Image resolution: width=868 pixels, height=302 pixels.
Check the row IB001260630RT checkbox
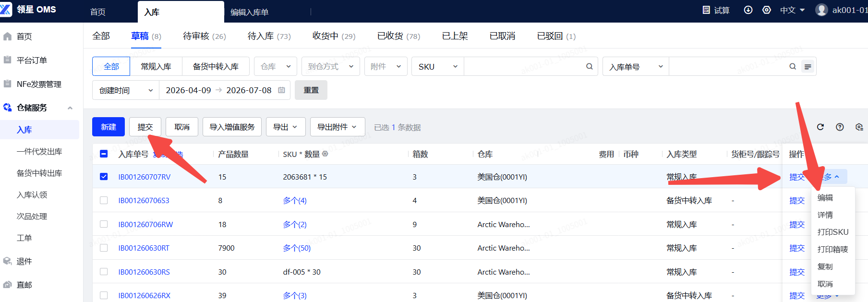104,248
